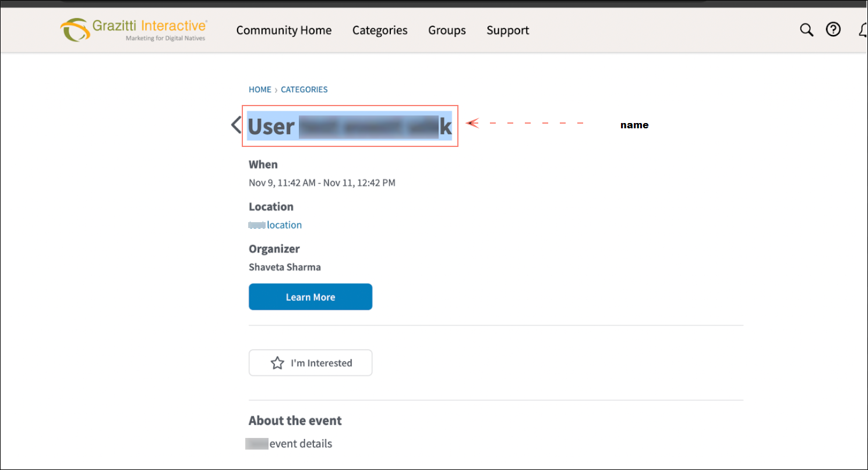This screenshot has width=868, height=470.
Task: Click the help question mark icon
Action: [x=834, y=30]
